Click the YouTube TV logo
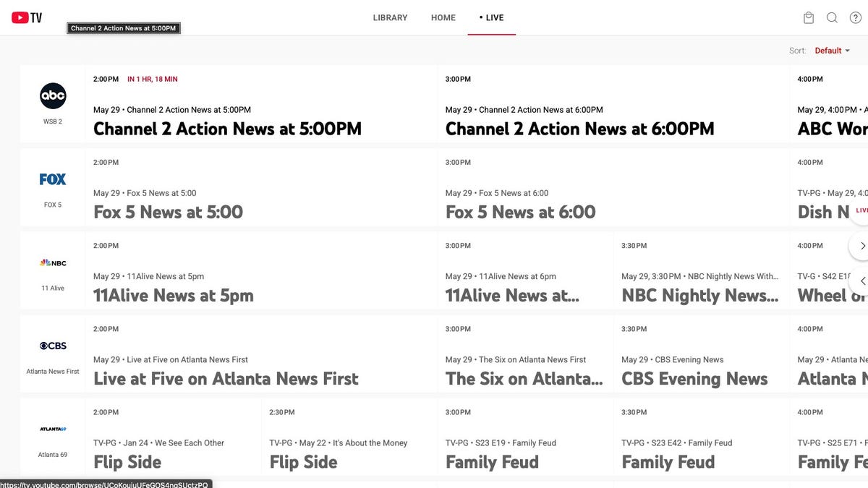Viewport: 868px width, 488px height. (x=27, y=17)
